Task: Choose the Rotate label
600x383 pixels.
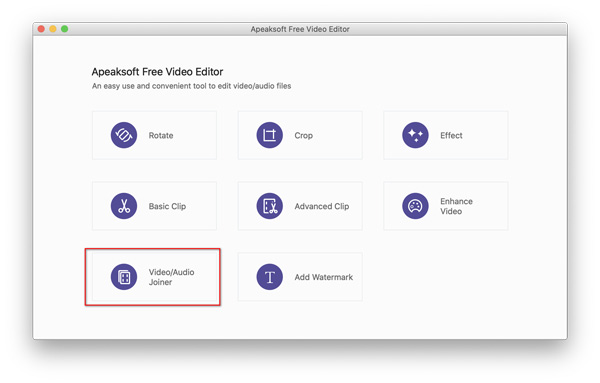Action: coord(161,135)
